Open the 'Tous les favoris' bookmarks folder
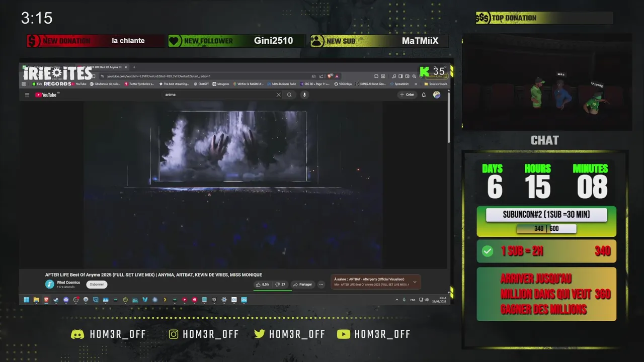This screenshot has height=362, width=644. pyautogui.click(x=436, y=84)
